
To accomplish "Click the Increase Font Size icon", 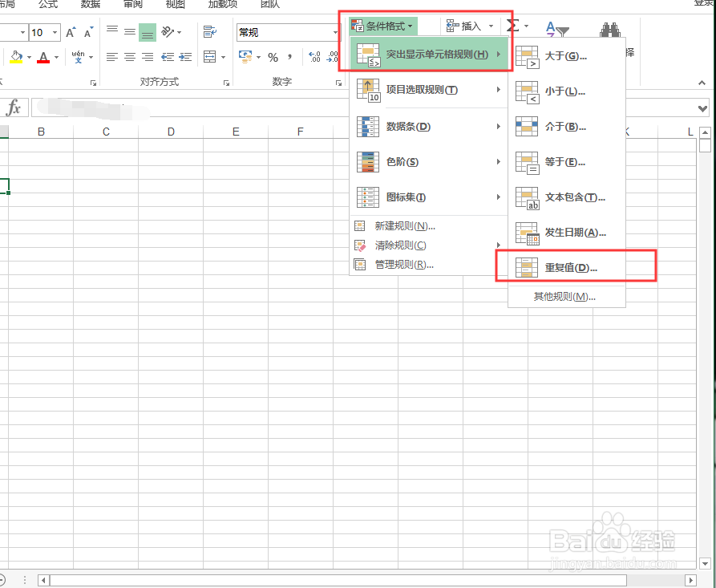I will tap(71, 32).
